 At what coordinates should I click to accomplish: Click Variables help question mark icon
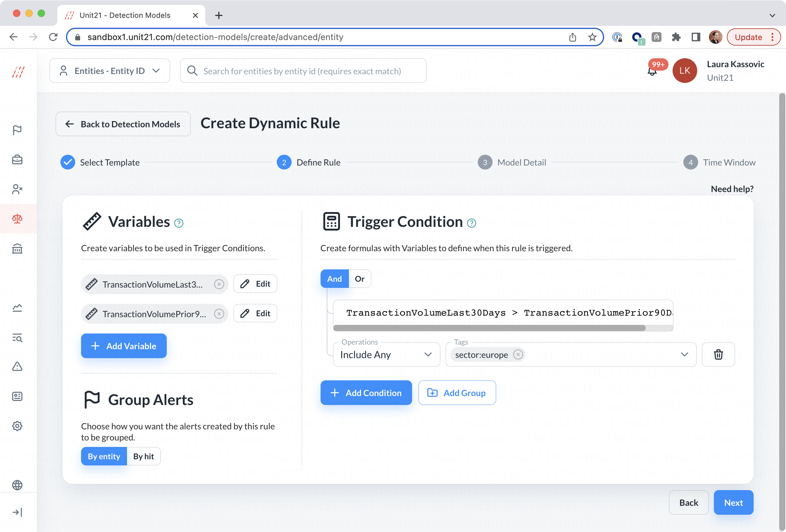178,223
